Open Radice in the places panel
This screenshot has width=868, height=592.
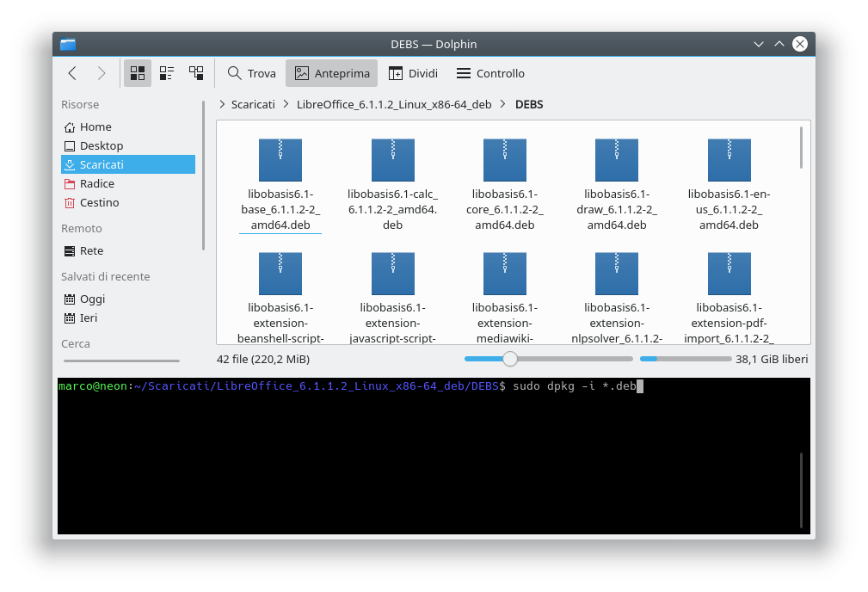[128, 183]
